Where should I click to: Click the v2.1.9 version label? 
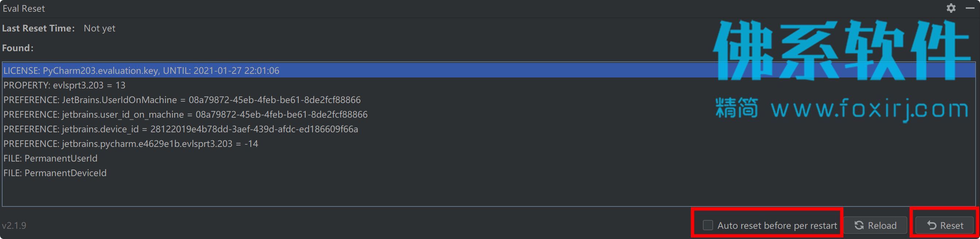14,225
